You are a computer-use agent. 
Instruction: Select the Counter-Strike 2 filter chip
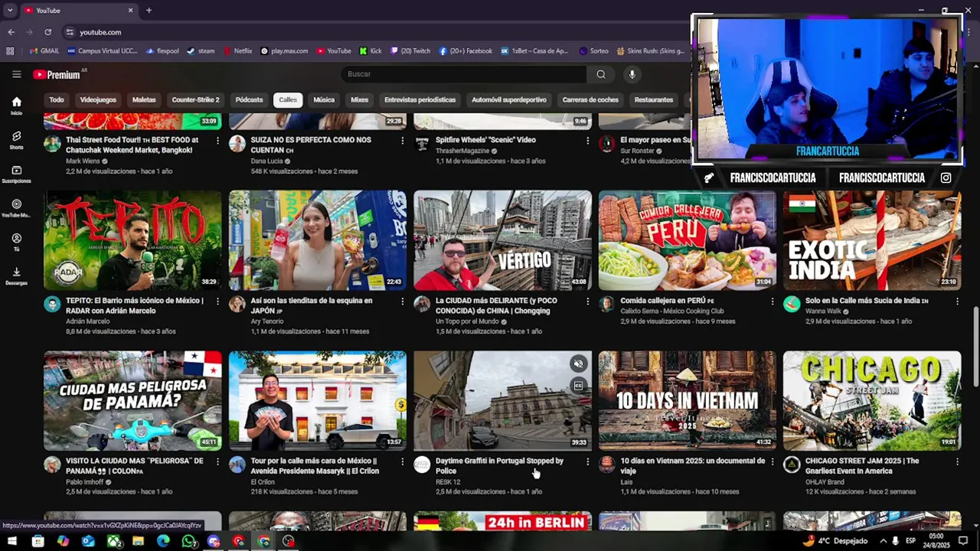(x=195, y=100)
